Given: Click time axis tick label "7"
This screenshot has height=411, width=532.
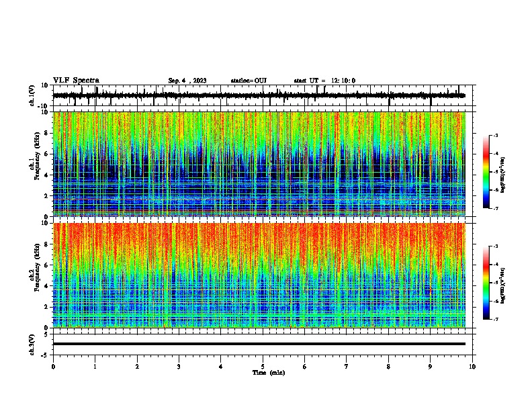Looking at the screenshot, I should tap(347, 367).
